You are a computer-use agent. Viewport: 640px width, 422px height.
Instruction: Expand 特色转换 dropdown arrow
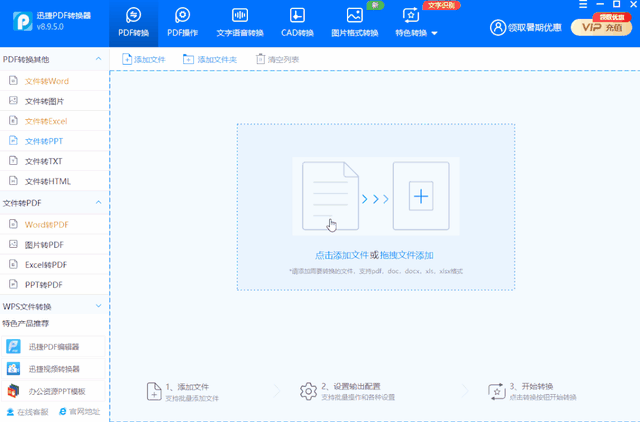434,33
